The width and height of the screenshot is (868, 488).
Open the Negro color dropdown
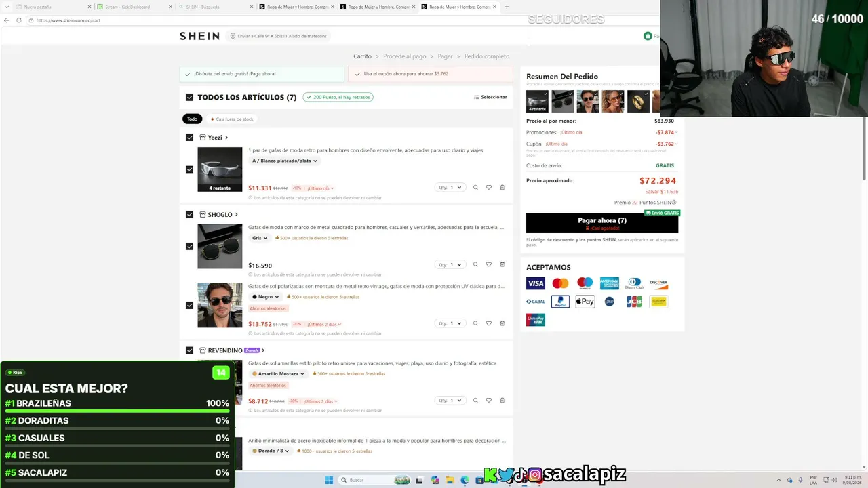point(265,297)
